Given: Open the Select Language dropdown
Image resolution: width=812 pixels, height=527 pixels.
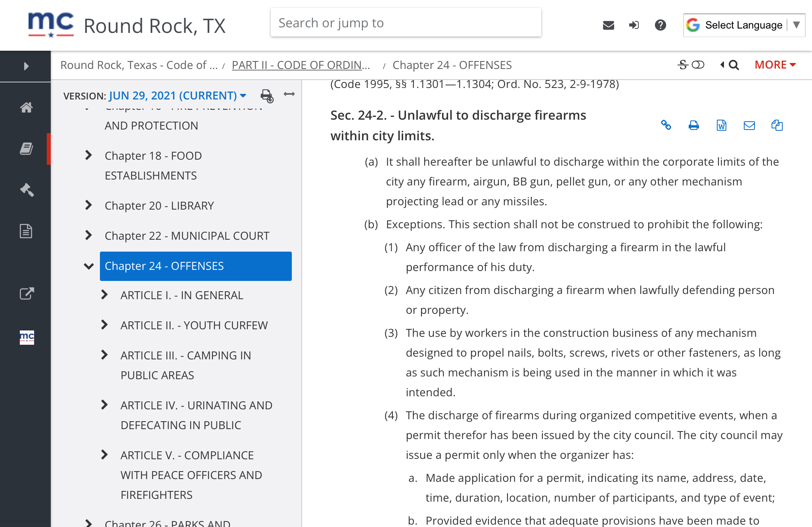Looking at the screenshot, I should 744,25.
